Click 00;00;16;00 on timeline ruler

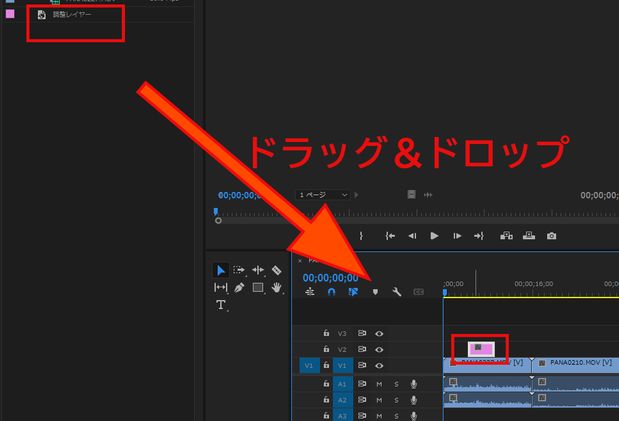(533, 284)
